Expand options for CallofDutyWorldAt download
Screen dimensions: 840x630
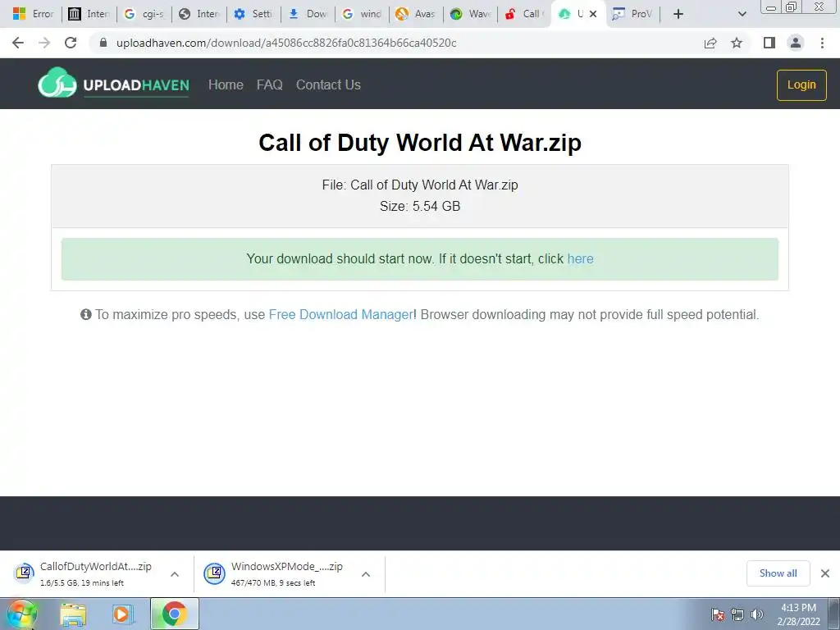point(175,574)
